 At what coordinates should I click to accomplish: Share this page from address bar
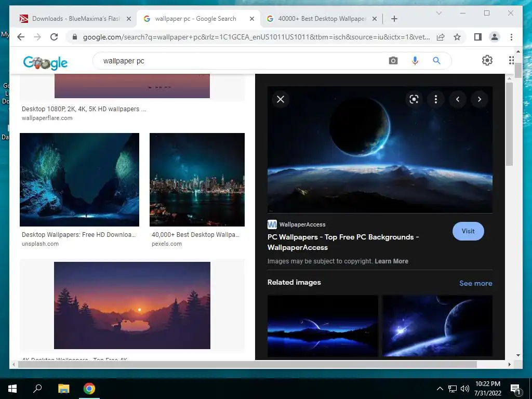pyautogui.click(x=441, y=37)
